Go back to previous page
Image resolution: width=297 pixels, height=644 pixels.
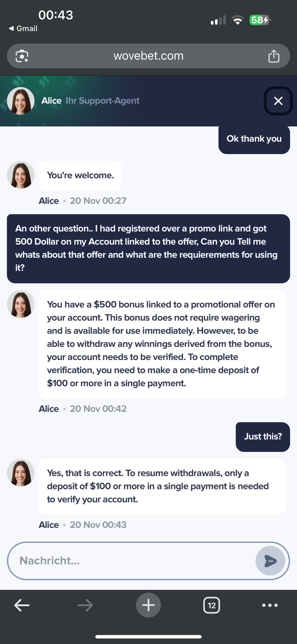[x=22, y=605]
